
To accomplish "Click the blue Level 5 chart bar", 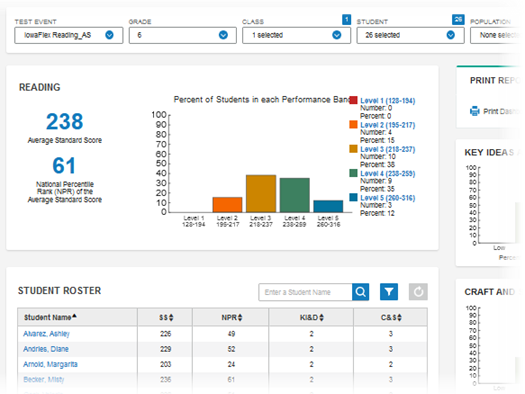I will 328,206.
